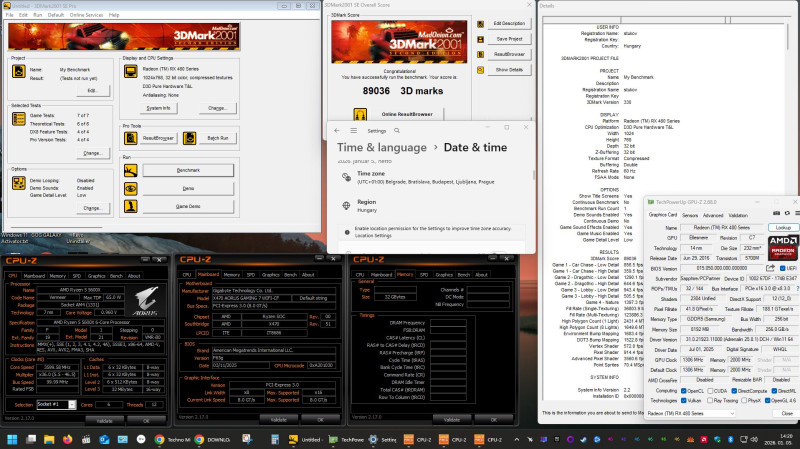
Task: Open Bench tab in Mainboard CPU-Z window
Action: 290,275
